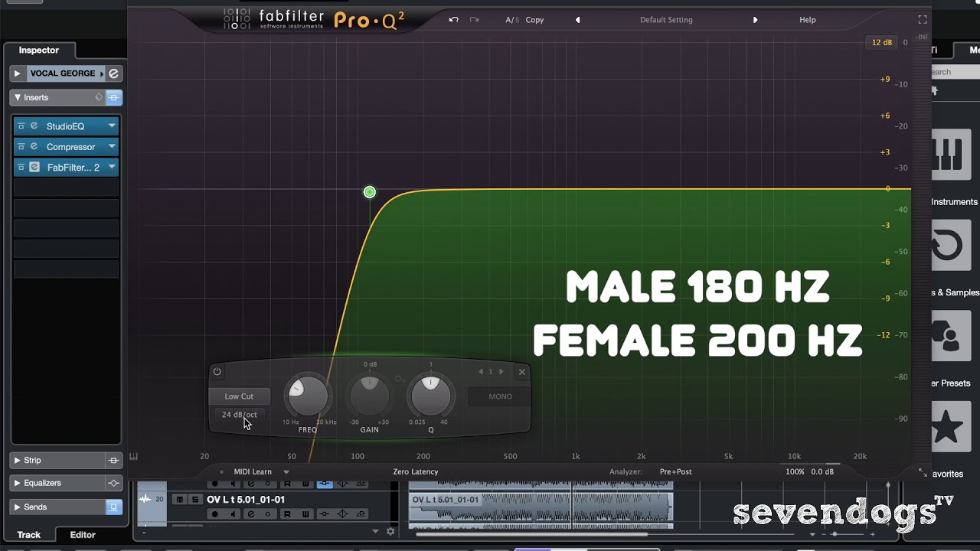980x551 pixels.
Task: Collapse the Inserts section
Action: point(17,98)
